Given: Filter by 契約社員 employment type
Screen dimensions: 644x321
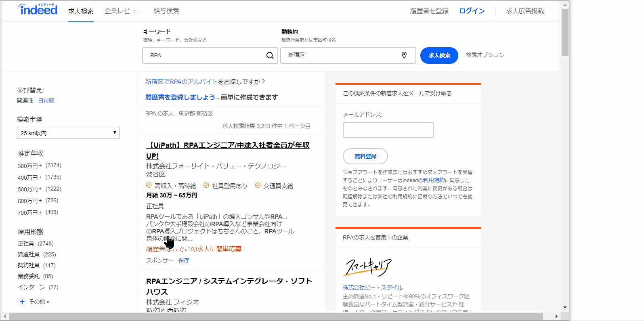Looking at the screenshot, I should coord(37,265).
